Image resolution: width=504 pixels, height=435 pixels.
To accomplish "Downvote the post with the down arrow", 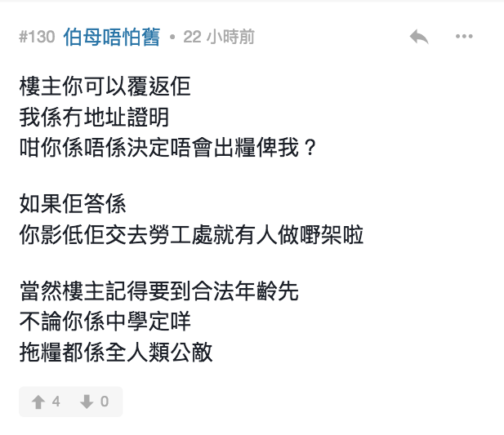I will pyautogui.click(x=86, y=402).
